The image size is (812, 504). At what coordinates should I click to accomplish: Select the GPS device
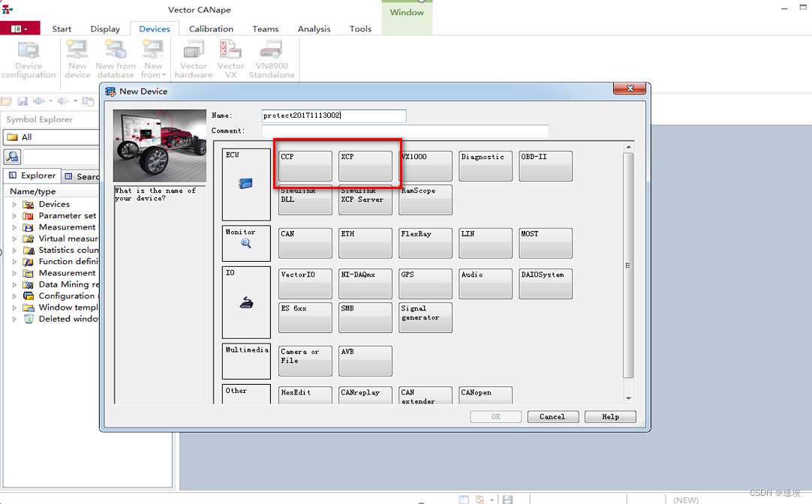426,283
